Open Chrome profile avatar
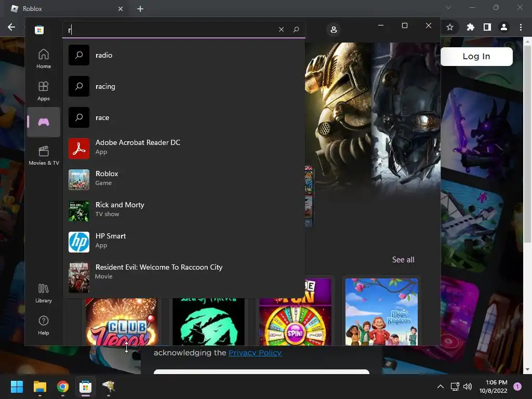 (x=504, y=27)
